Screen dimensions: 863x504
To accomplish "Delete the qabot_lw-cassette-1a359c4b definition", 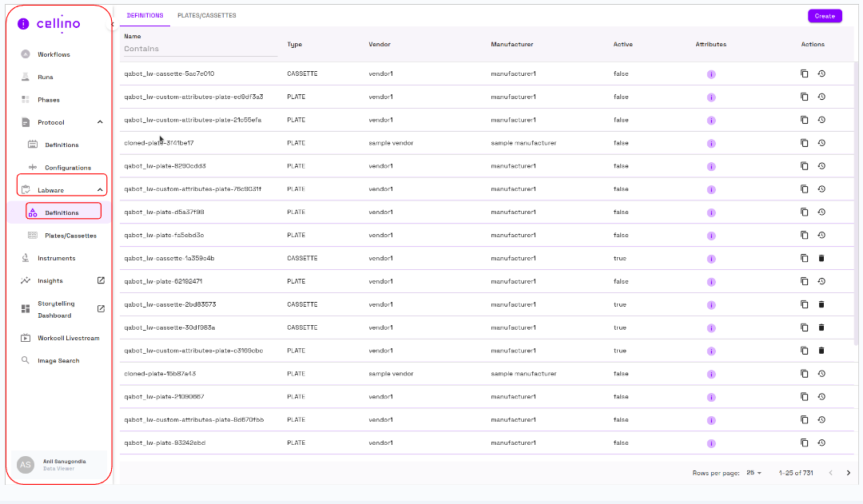I will click(821, 258).
